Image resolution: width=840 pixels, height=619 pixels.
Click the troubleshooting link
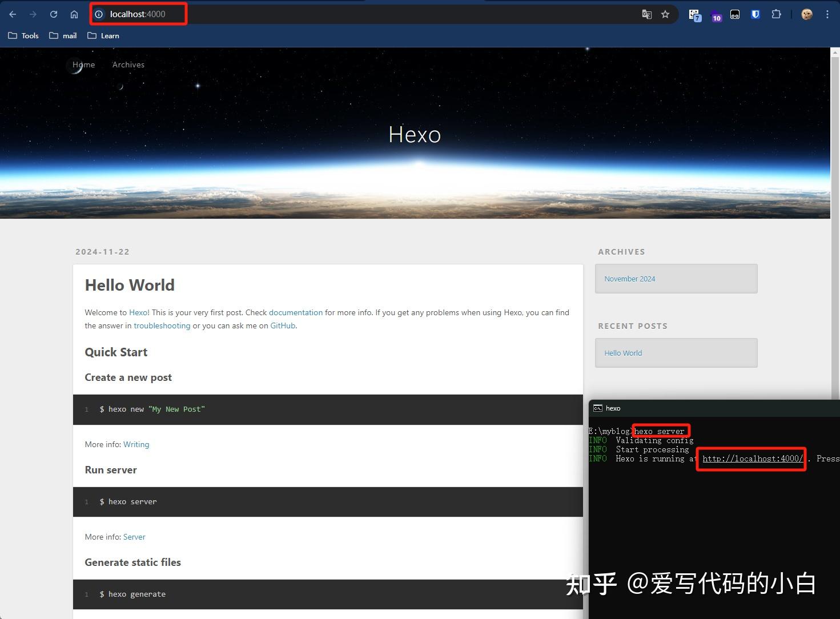(162, 325)
